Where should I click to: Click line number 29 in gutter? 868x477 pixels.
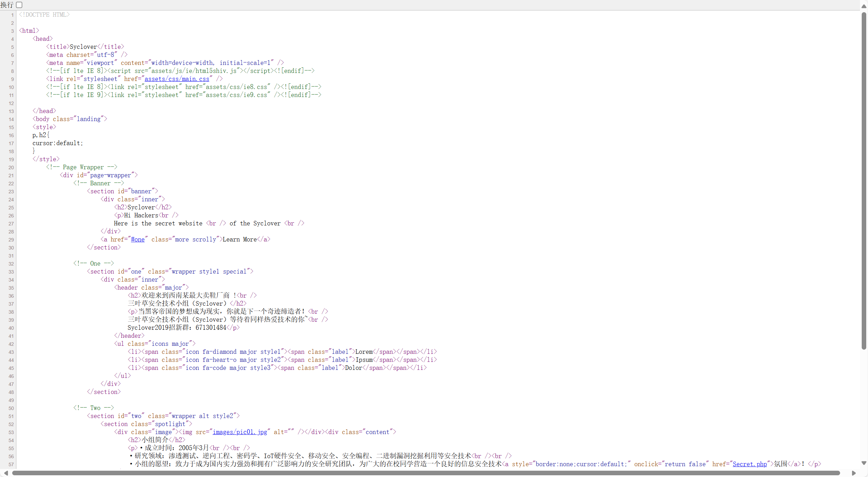tap(11, 240)
